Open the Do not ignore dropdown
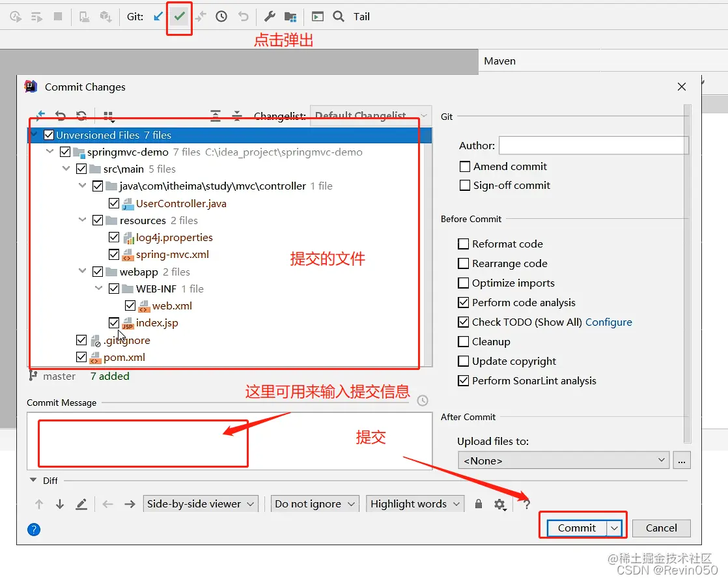The width and height of the screenshot is (728, 581). tap(315, 504)
